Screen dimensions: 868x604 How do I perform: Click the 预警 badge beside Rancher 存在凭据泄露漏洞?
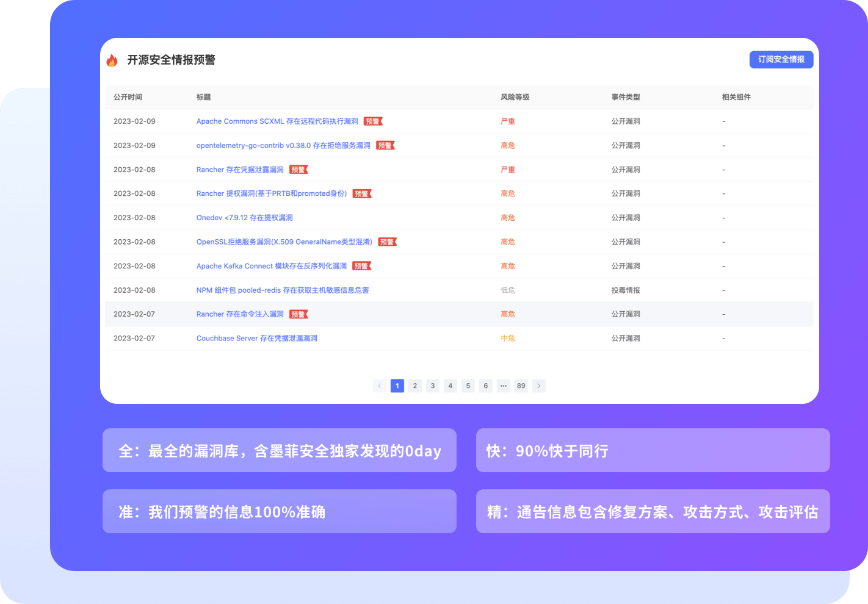pyautogui.click(x=298, y=170)
